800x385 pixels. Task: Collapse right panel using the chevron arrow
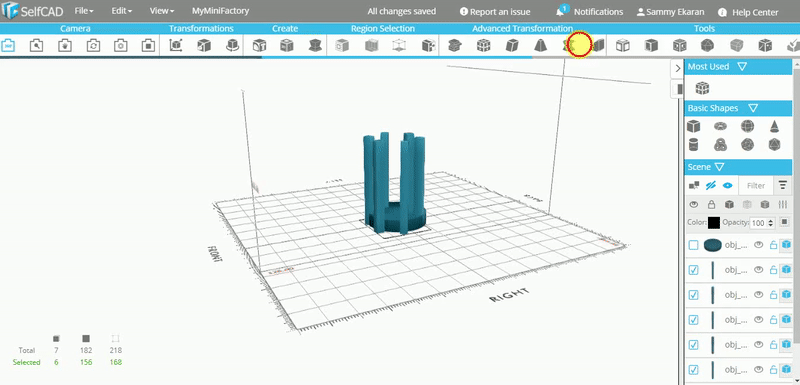[x=678, y=68]
